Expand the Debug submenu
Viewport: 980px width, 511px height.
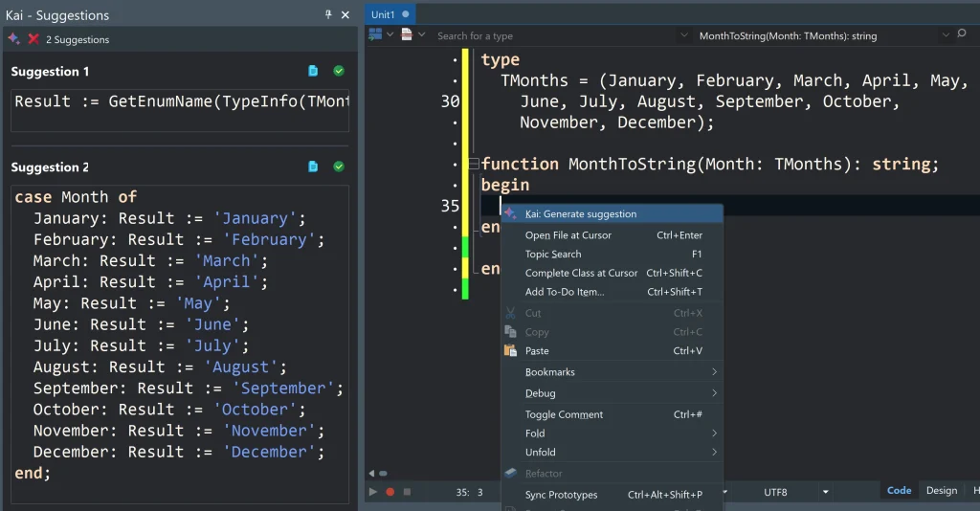(612, 393)
